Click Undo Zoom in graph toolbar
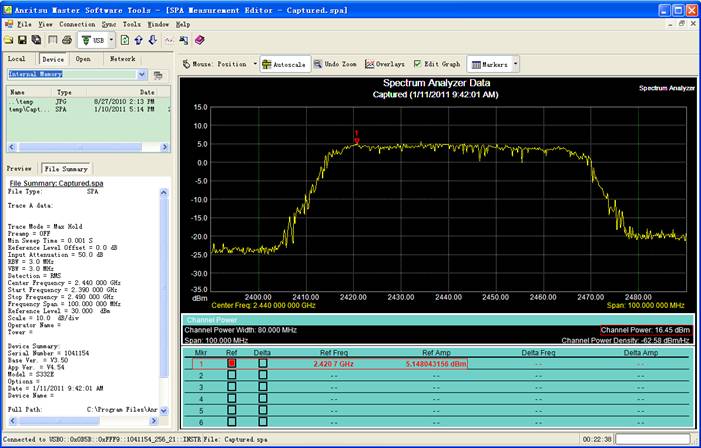Screen dimensions: 701x448 [335, 64]
